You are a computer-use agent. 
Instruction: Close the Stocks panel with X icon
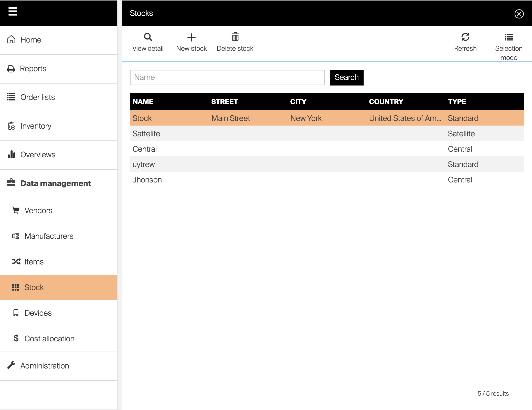point(519,14)
